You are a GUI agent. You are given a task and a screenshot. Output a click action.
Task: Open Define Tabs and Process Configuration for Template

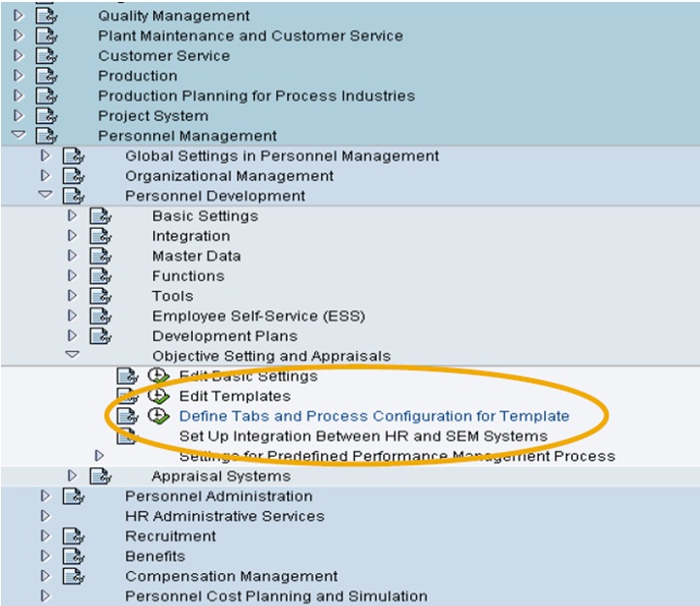coord(374,416)
